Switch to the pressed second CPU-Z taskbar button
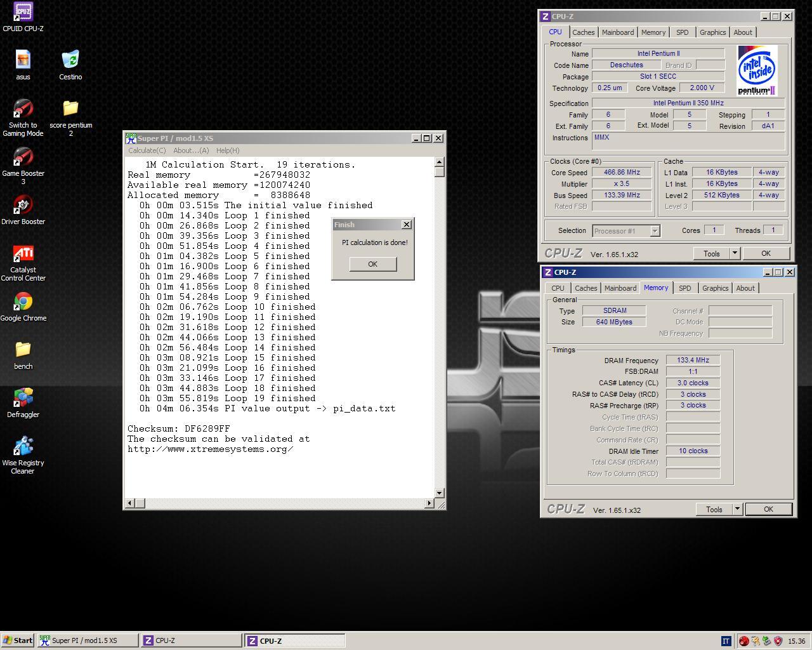Screen dimensions: 812x650 [296, 640]
